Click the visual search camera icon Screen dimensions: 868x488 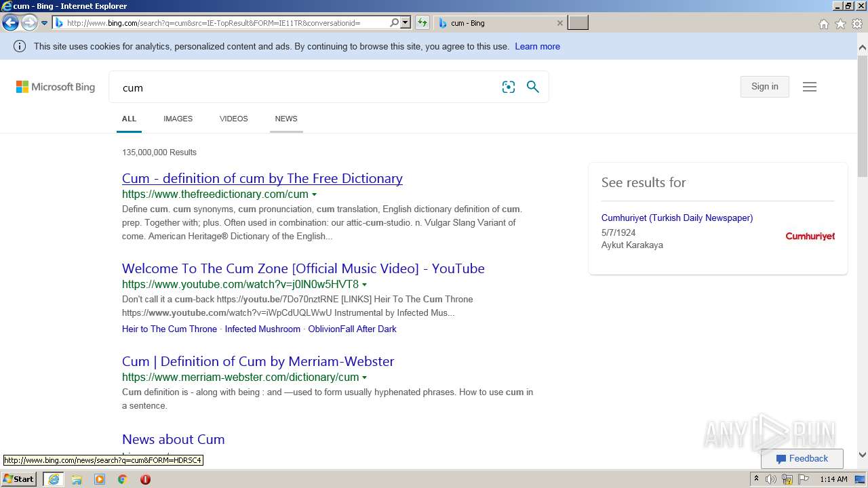(x=509, y=87)
